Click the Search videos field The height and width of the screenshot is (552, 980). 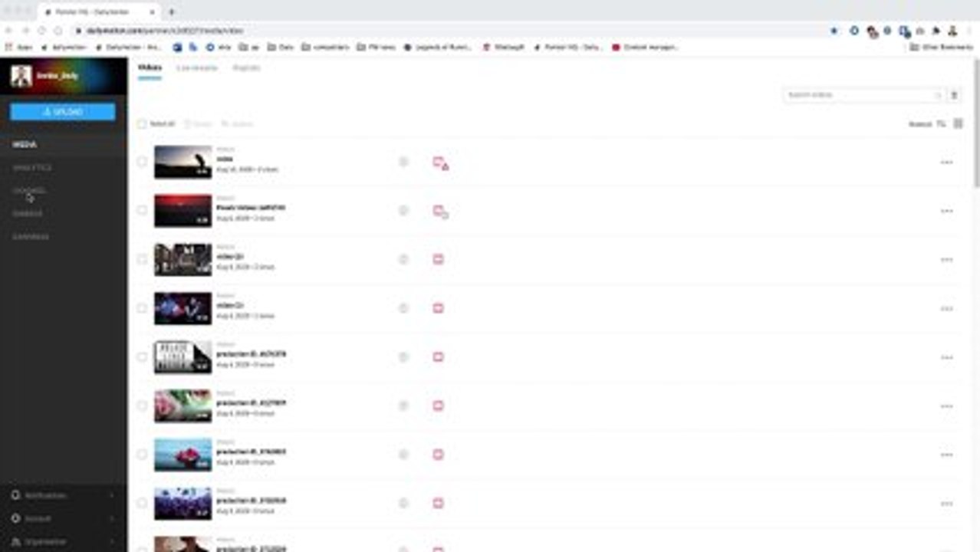863,95
